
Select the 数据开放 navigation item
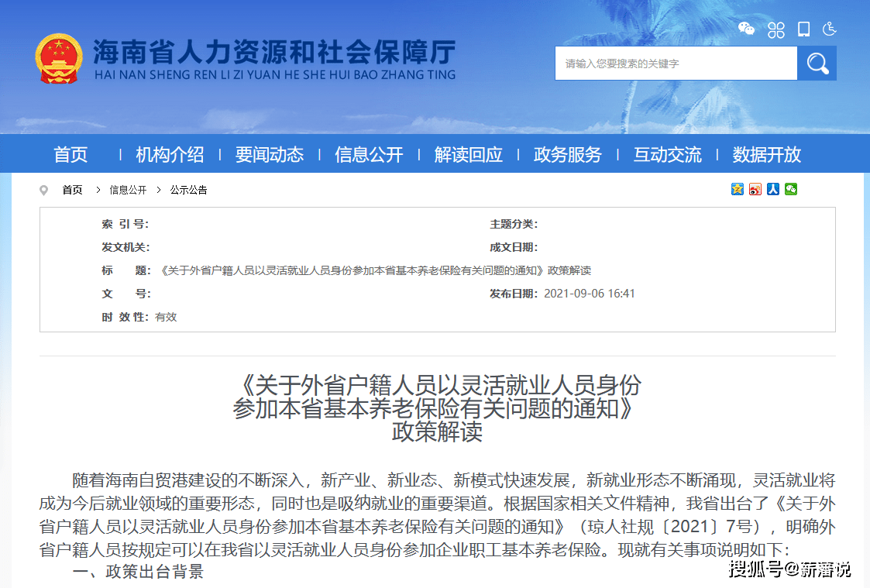tap(767, 154)
